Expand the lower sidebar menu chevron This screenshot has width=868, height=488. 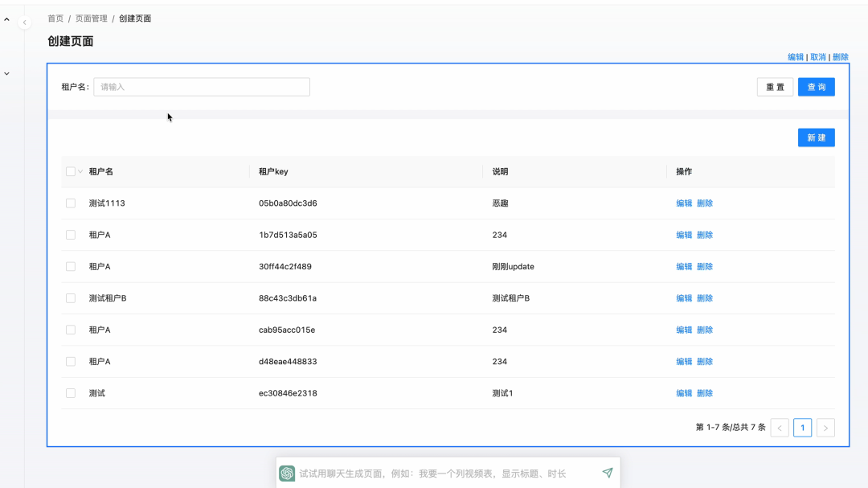point(6,73)
